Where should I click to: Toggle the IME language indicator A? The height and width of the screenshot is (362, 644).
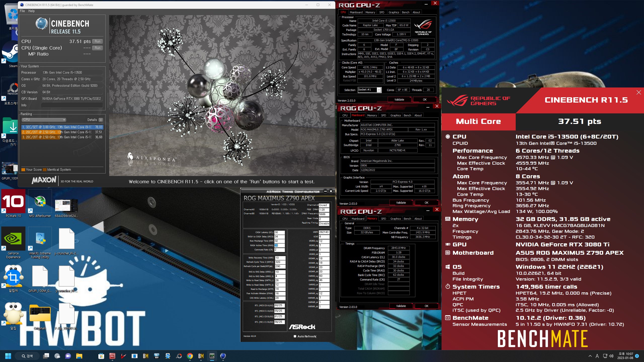pos(597,356)
